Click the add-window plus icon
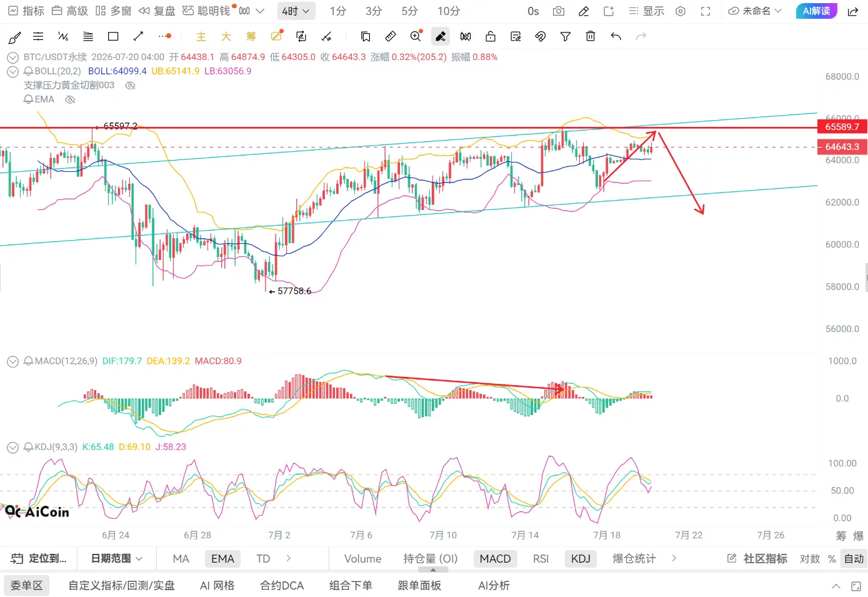 point(609,11)
